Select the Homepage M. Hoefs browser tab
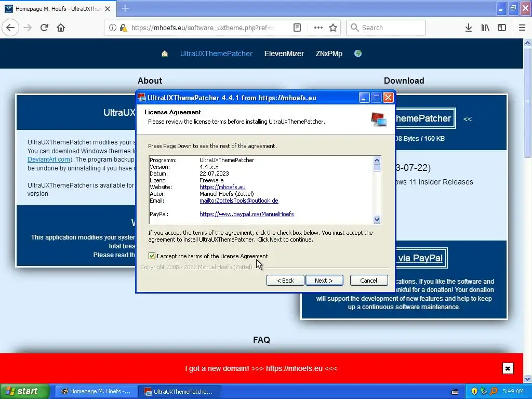Viewport: 532px width, 399px height. coord(58,9)
